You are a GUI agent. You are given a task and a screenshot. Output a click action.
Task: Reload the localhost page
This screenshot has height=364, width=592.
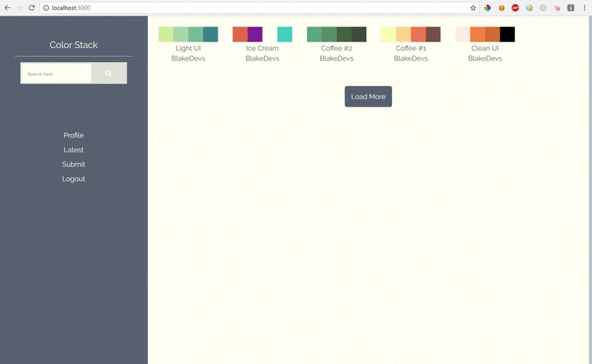[32, 7]
